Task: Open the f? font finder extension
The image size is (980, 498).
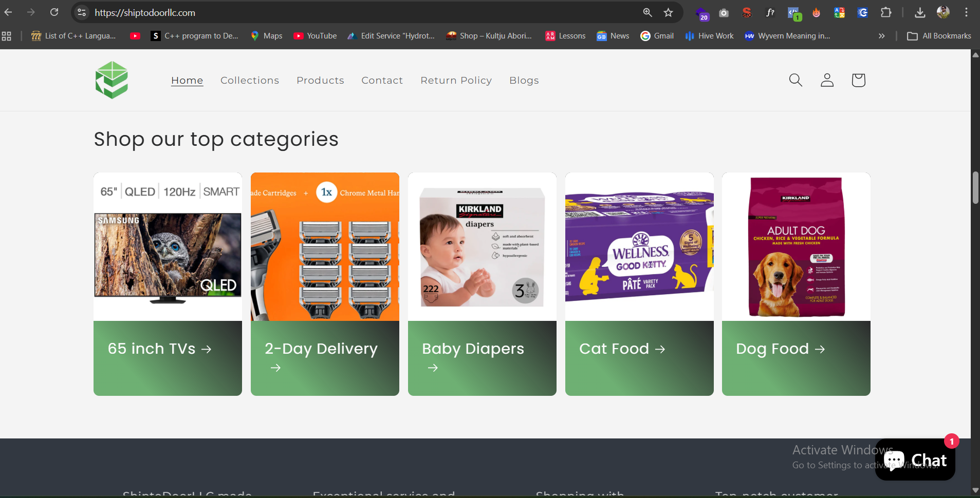Action: pyautogui.click(x=770, y=13)
